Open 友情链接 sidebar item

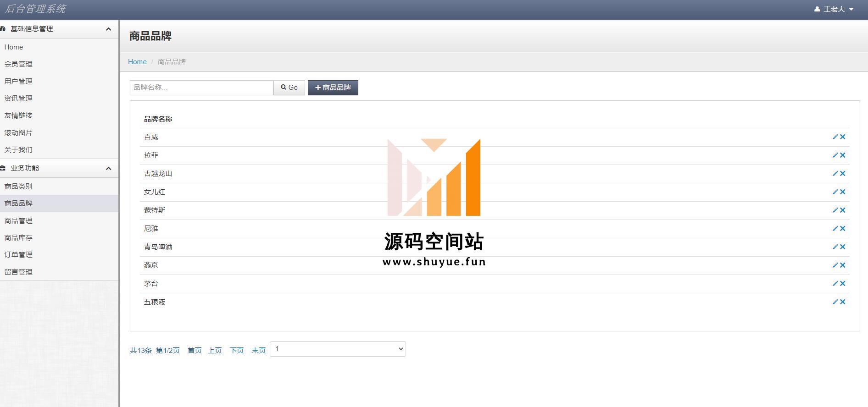pos(18,115)
